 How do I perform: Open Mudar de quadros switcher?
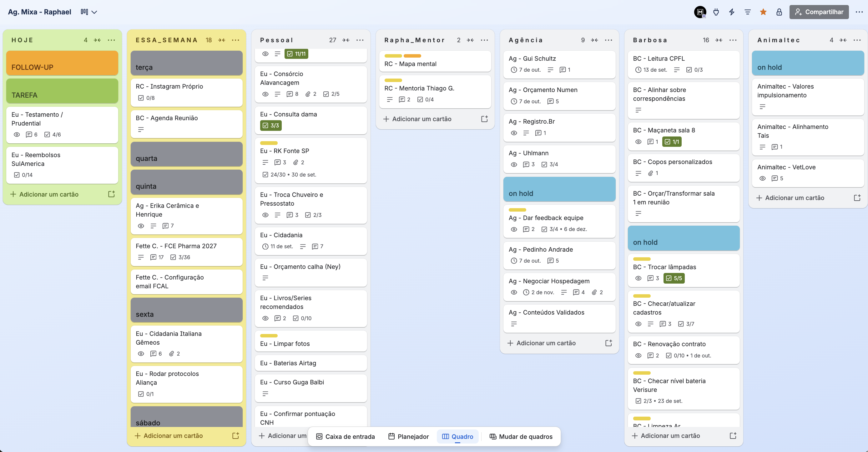(x=521, y=436)
